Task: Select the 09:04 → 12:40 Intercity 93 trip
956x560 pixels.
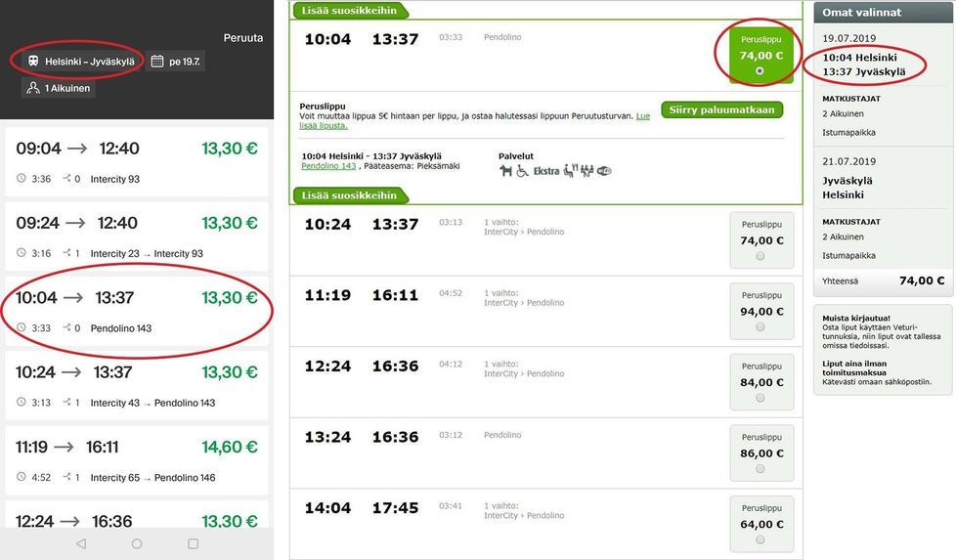Action: 137,161
